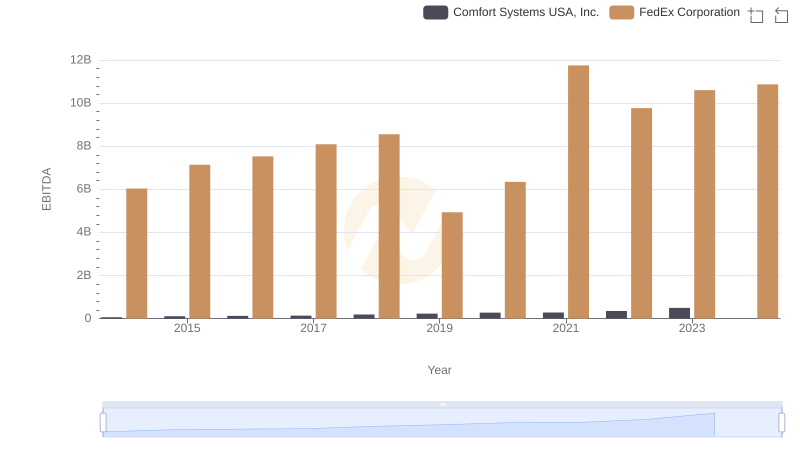Click the 2023 x-axis label

(x=692, y=328)
